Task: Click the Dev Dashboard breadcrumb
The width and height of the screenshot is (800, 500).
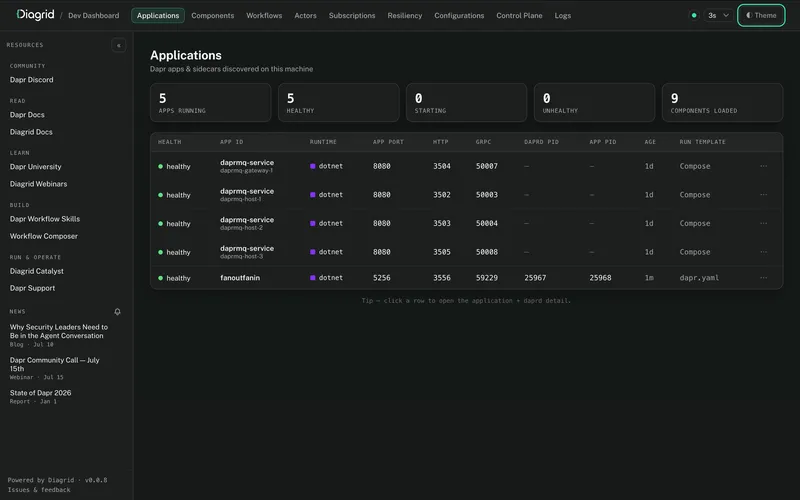Action: (93, 15)
